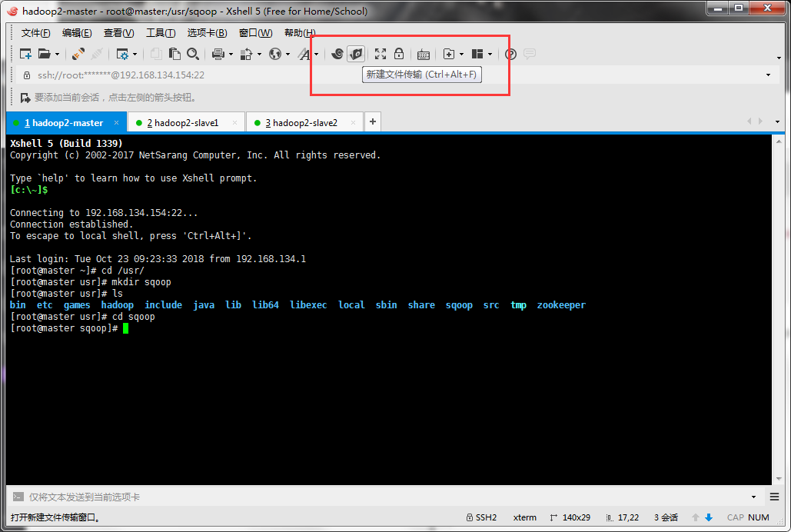Click the Open session folder icon
The height and width of the screenshot is (532, 791).
click(45, 54)
